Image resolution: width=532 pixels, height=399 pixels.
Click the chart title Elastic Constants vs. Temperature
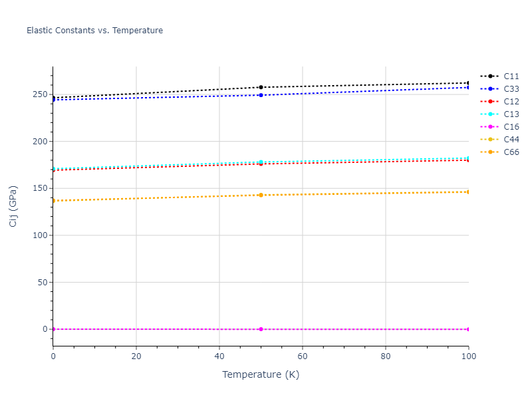coord(94,31)
